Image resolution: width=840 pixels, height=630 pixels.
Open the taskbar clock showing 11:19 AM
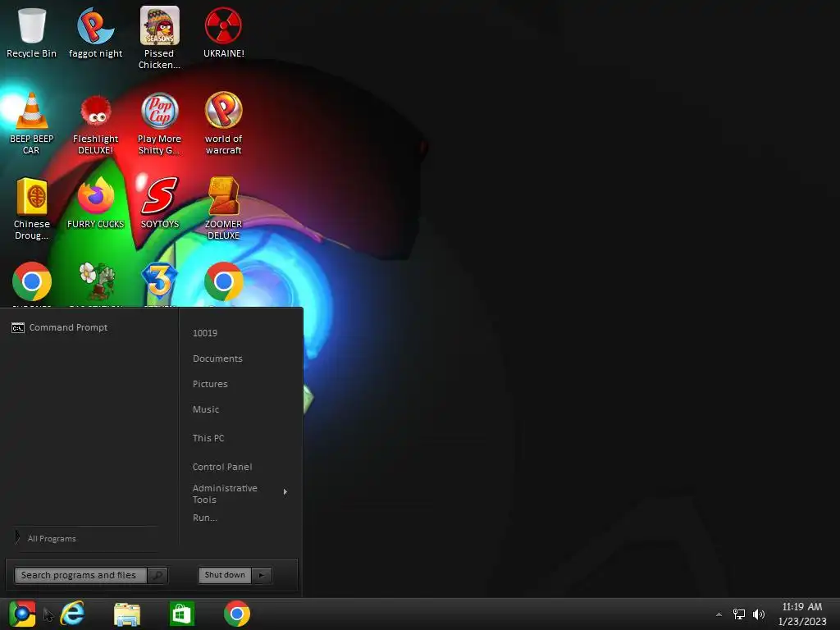click(802, 614)
